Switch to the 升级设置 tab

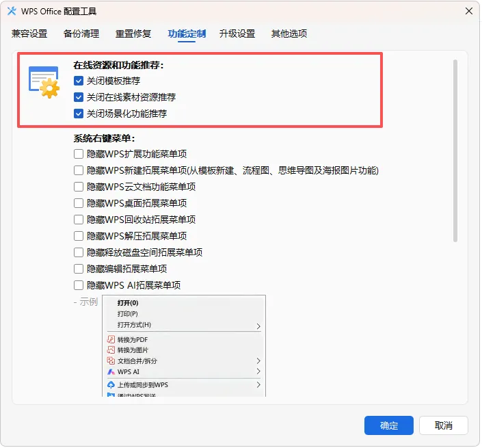point(237,34)
